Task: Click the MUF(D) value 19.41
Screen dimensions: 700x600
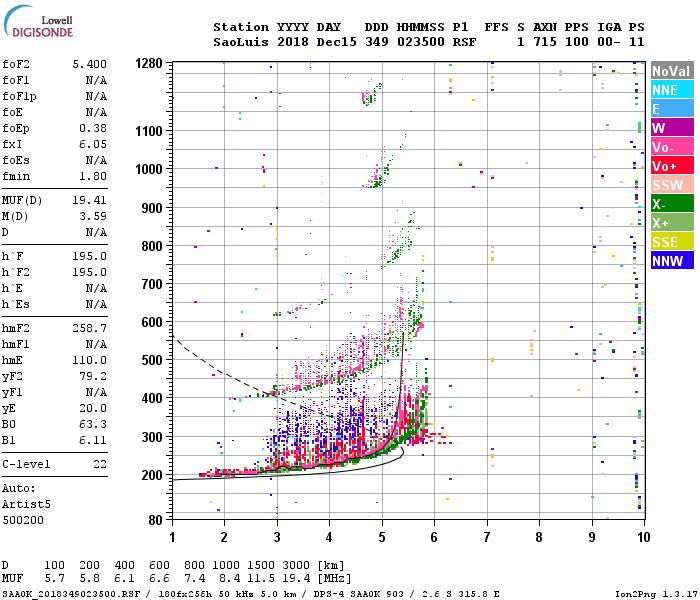Action: point(90,200)
